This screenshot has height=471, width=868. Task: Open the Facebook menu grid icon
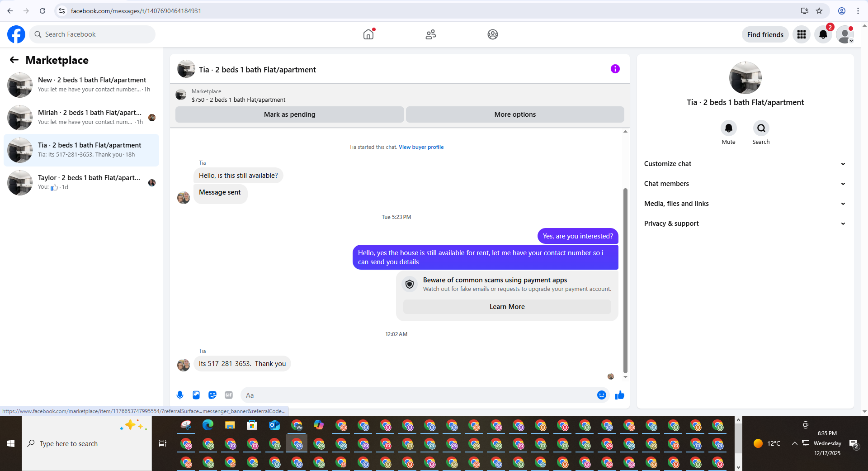point(802,34)
